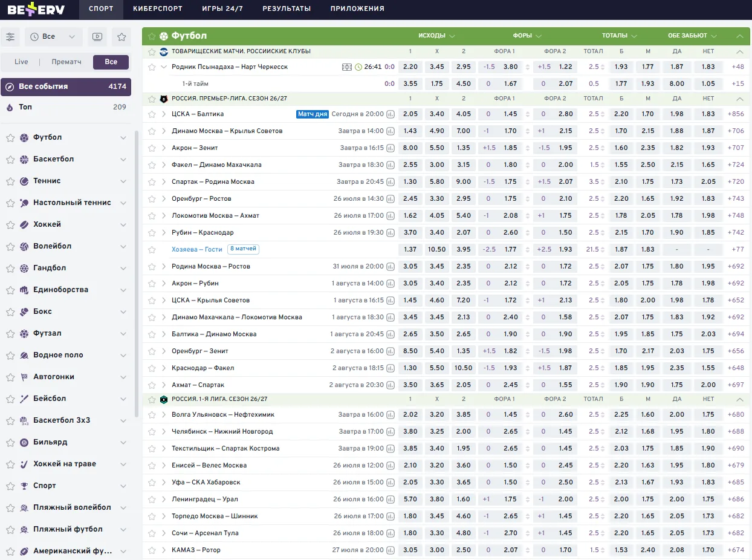Collapse the 1-я Лига section chevron
Screen dimensions: 752x560
coord(739,399)
